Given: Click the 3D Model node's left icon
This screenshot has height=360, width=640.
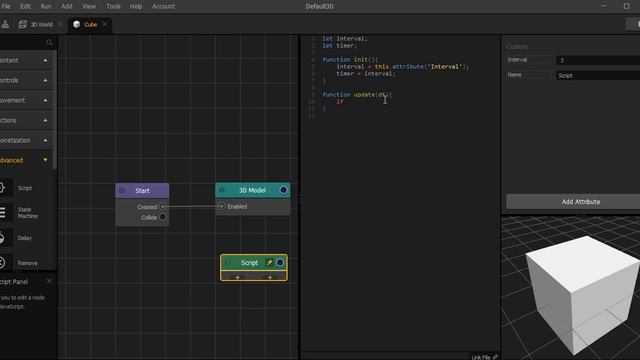Looking at the screenshot, I should pyautogui.click(x=222, y=190).
